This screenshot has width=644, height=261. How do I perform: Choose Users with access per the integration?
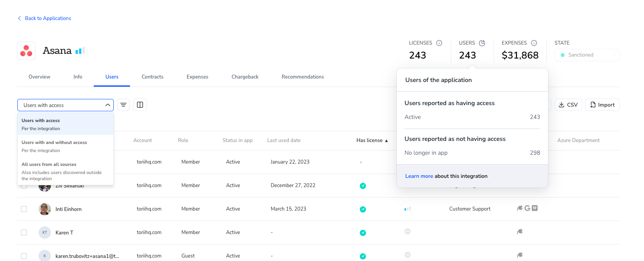coord(66,124)
